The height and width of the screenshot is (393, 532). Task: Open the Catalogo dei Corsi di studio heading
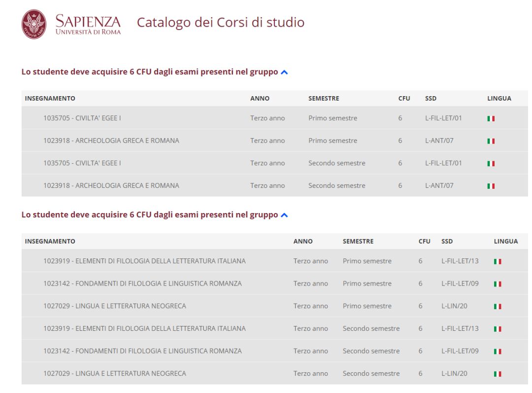click(220, 23)
